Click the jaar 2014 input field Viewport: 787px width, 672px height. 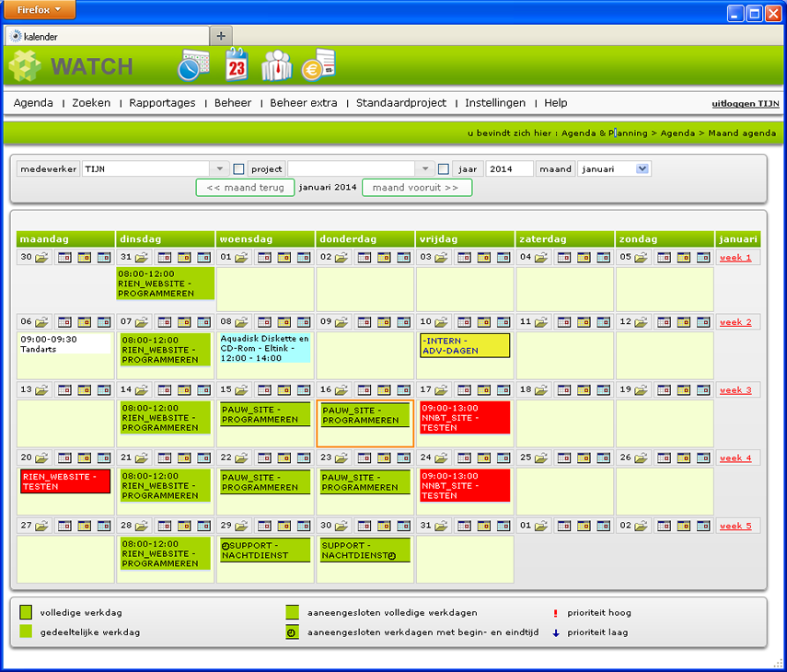[x=509, y=169]
